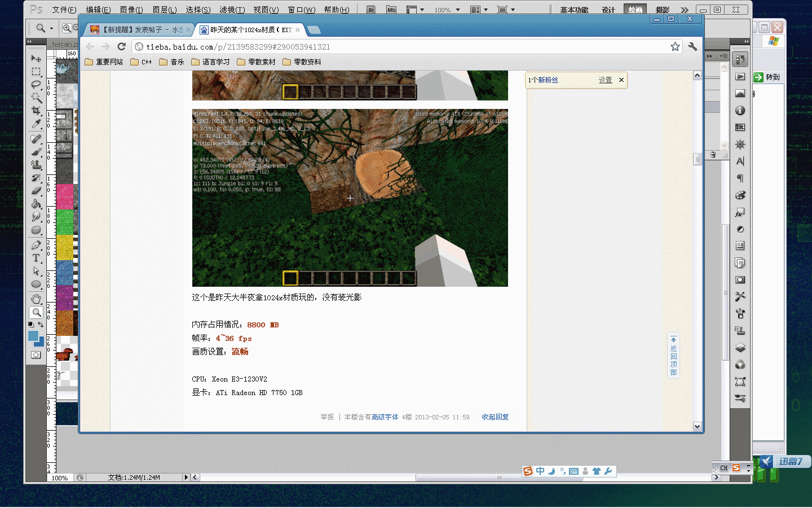Open the foreground color swatch
The width and height of the screenshot is (812, 508).
tap(33, 336)
